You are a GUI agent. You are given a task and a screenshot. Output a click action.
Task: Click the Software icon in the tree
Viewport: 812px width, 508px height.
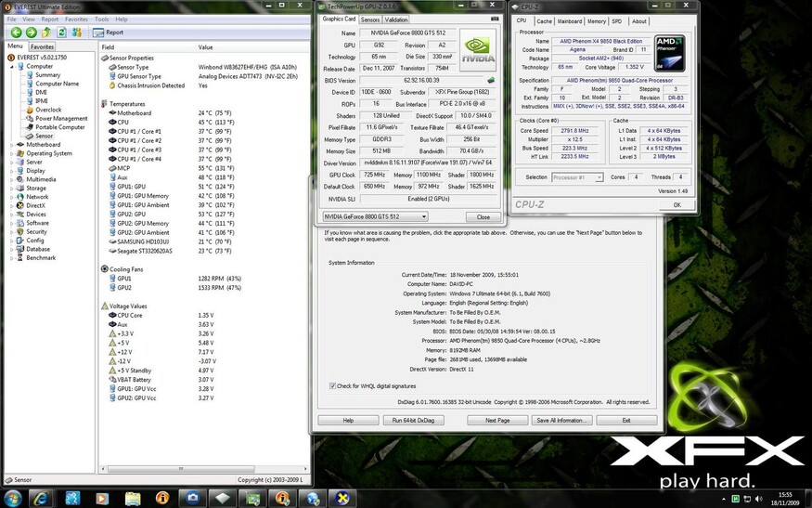pos(20,223)
